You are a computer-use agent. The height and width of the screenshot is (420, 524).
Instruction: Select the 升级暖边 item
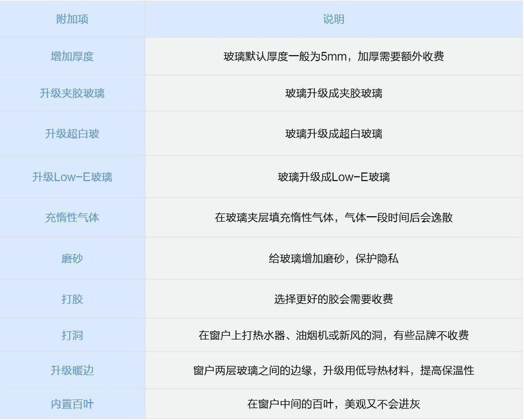coord(72,371)
